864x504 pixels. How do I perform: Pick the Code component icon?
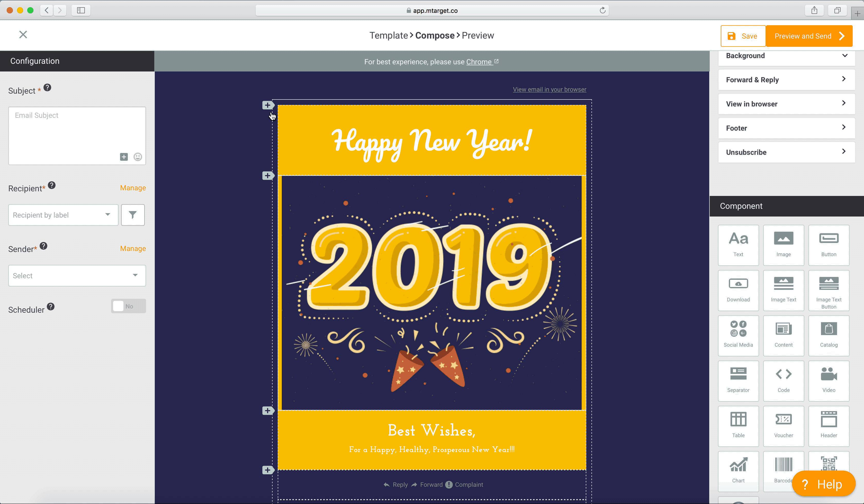pyautogui.click(x=783, y=380)
